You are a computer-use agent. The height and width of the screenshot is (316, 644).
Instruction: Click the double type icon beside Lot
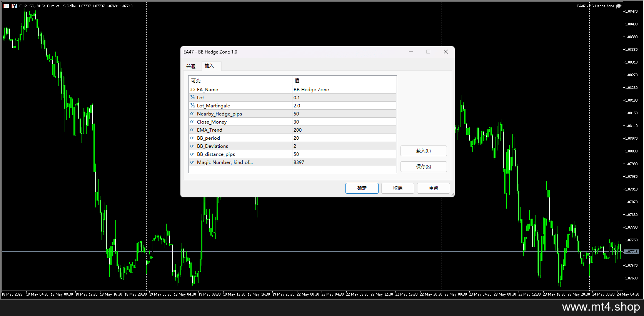click(x=192, y=98)
